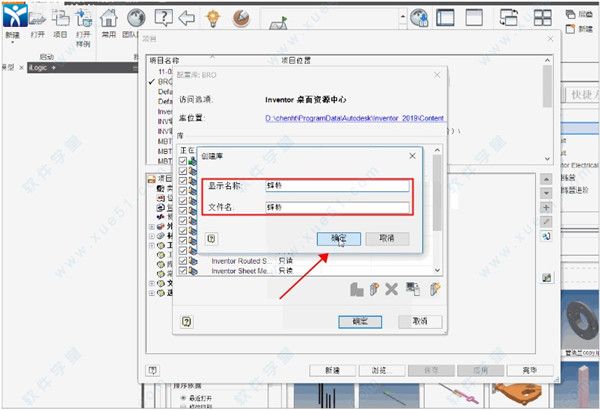Click the X delete library icon

[x=391, y=289]
